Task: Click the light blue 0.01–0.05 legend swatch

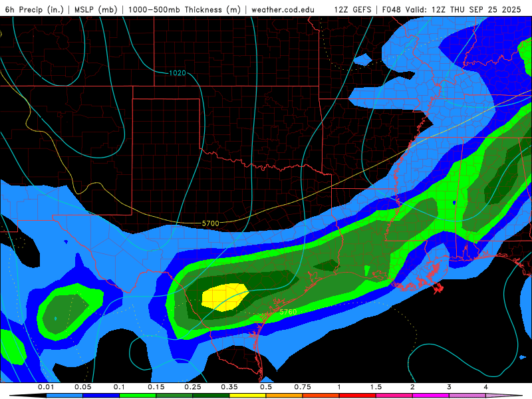Action: pos(65,396)
